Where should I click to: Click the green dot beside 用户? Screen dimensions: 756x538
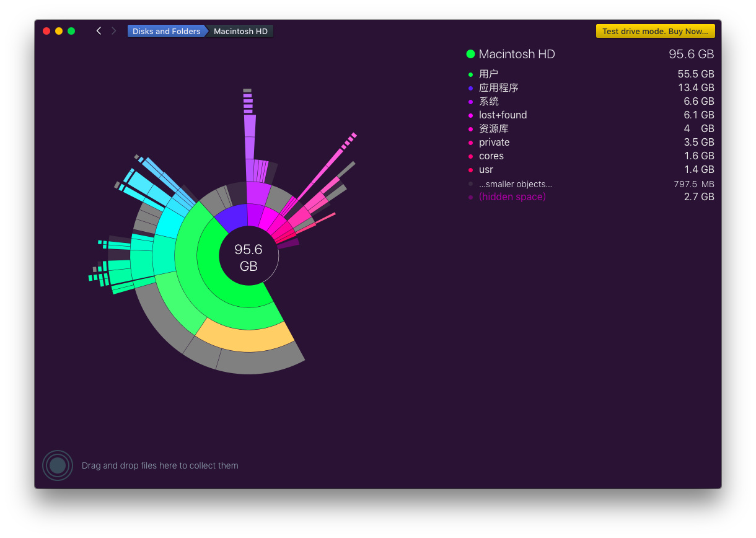470,74
